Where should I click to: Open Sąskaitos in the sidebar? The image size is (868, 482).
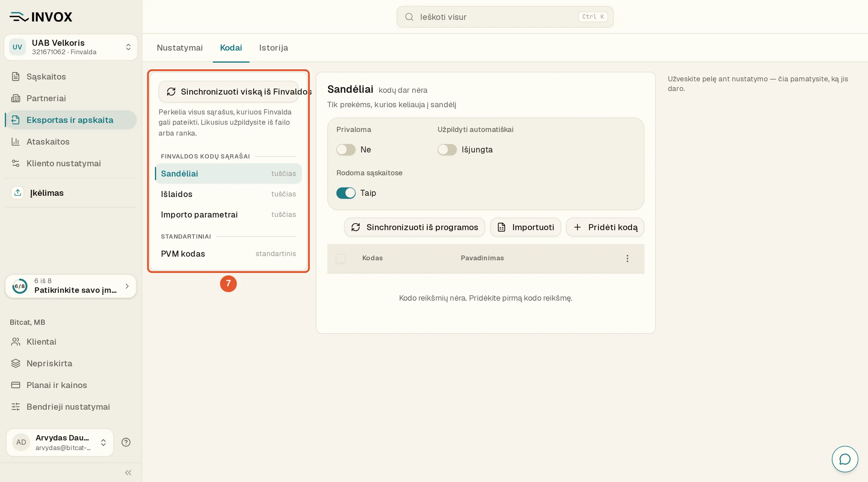71,77
